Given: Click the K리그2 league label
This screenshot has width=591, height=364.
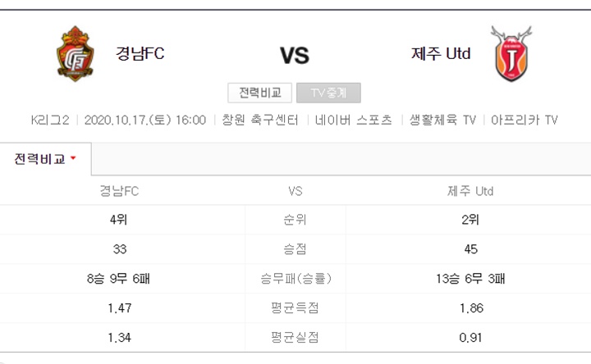Looking at the screenshot, I should (50, 120).
